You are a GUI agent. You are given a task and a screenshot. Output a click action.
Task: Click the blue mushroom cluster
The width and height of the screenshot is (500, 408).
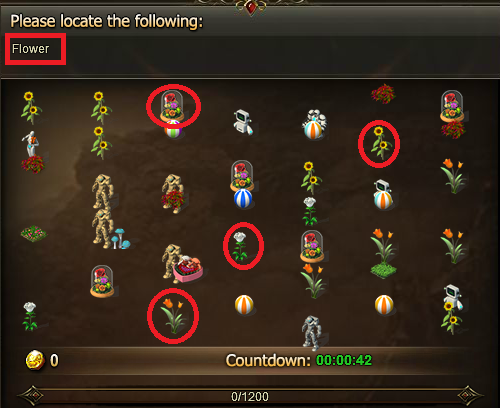tap(121, 239)
